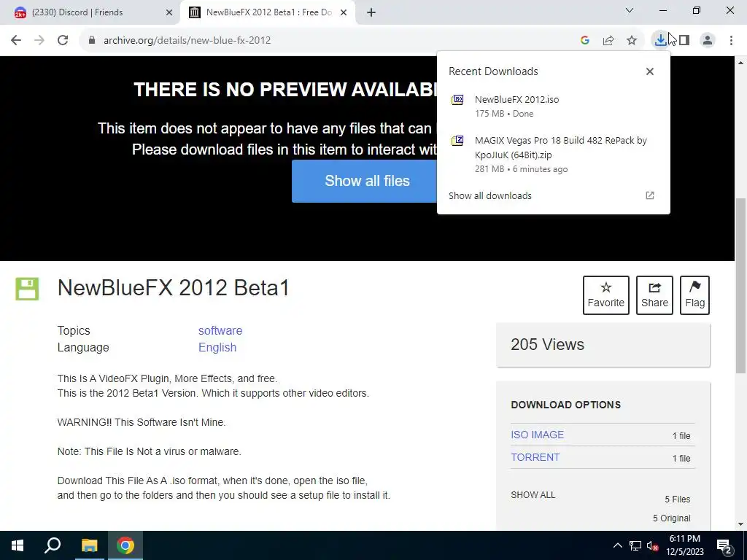Open the software topic link
Image resolution: width=747 pixels, height=560 pixels.
220,330
